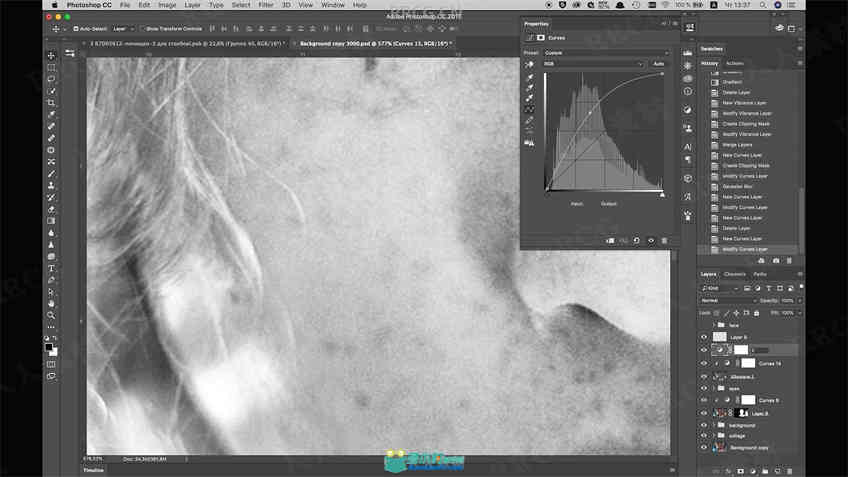Hide the Curves 9 layer
848x477 pixels.
pyautogui.click(x=704, y=400)
